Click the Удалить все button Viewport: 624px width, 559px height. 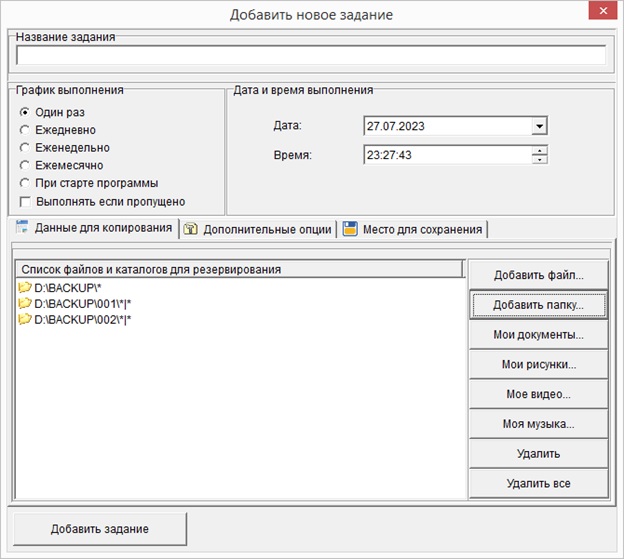[x=538, y=483]
